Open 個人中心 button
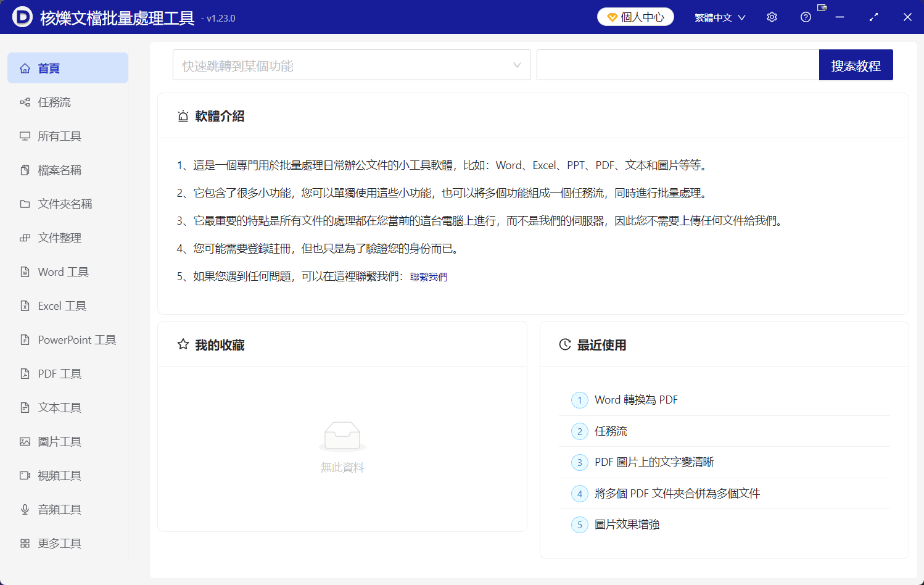Image resolution: width=924 pixels, height=585 pixels. pos(635,17)
